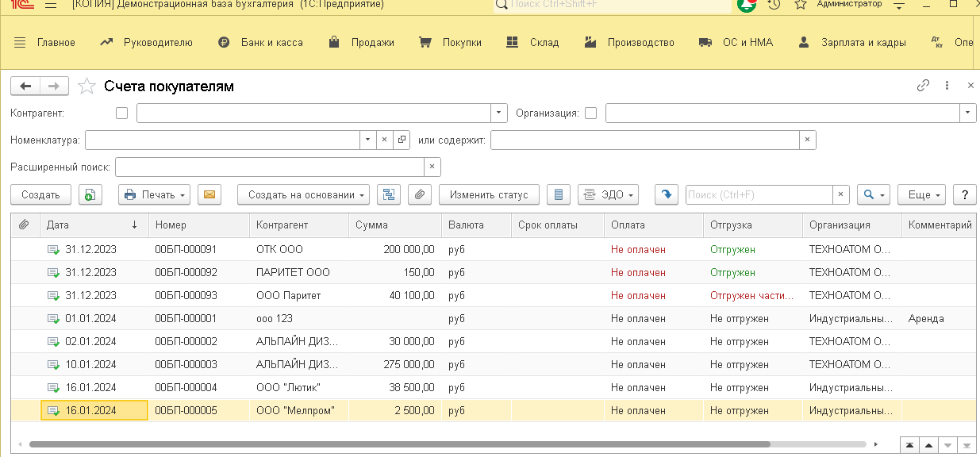
Task: Open the main menu hamburger icon in title bar
Action: click(51, 5)
